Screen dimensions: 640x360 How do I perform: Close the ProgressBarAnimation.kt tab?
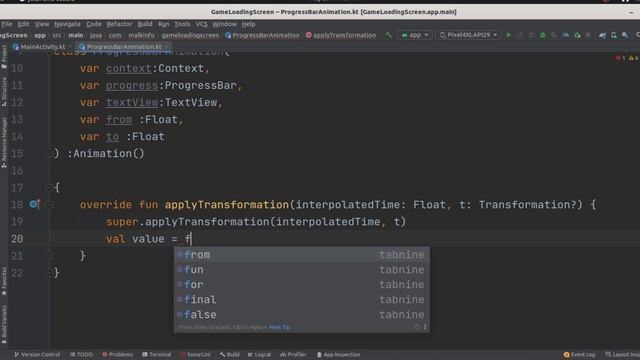click(x=167, y=47)
